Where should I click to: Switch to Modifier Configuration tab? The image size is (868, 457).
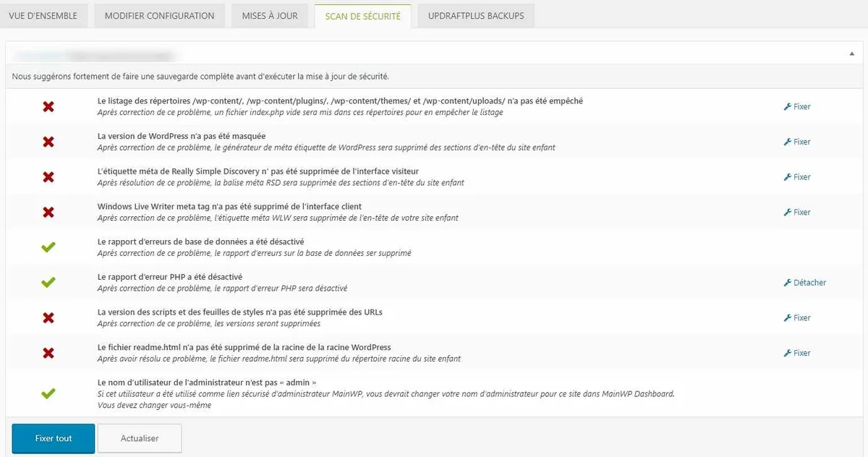coord(159,16)
